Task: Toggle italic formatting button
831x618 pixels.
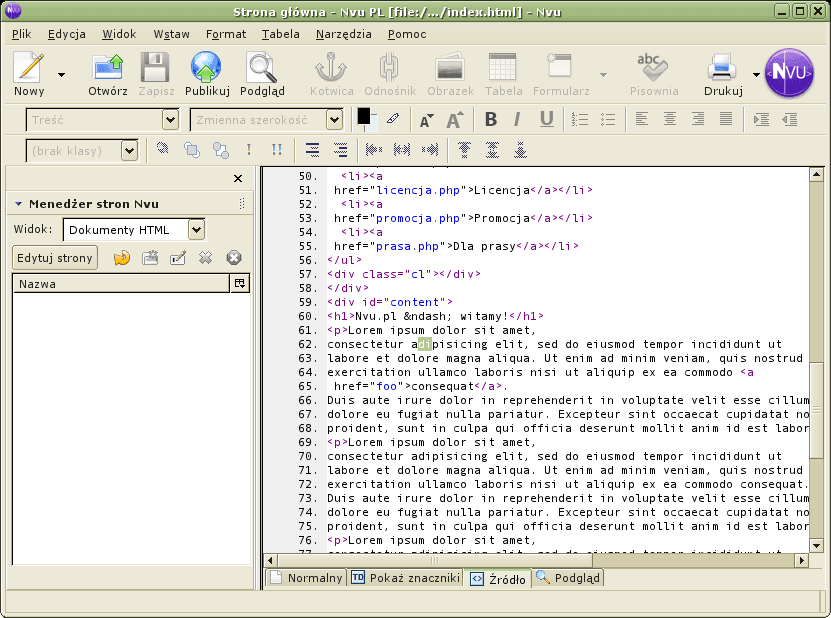Action: pyautogui.click(x=517, y=119)
